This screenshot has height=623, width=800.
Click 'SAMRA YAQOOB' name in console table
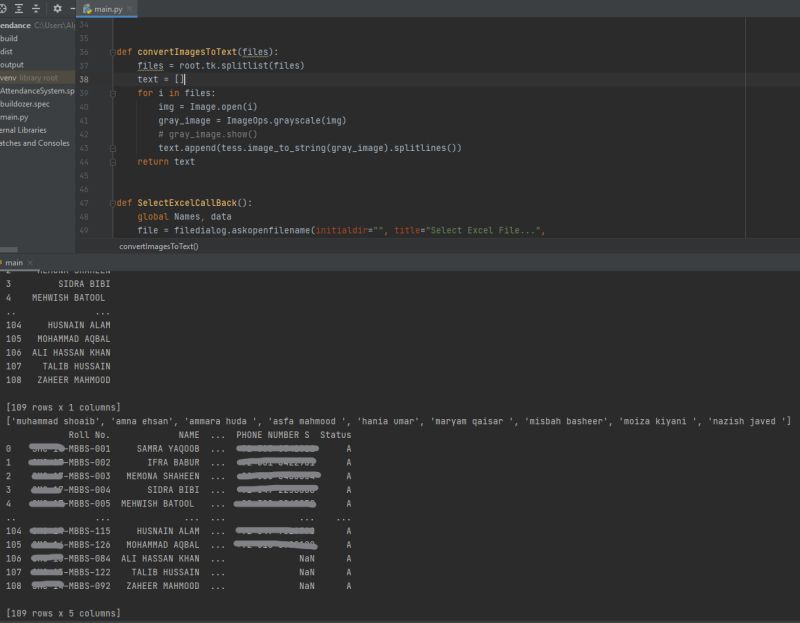tap(168, 449)
